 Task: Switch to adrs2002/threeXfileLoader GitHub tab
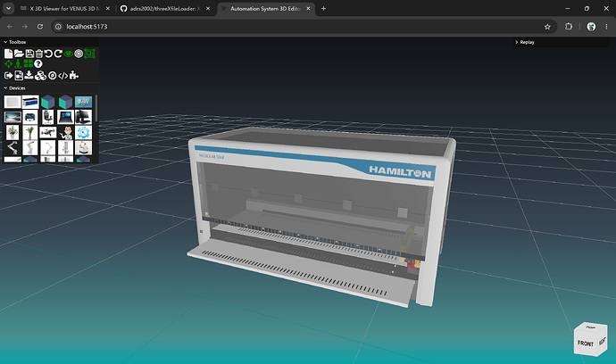(165, 9)
